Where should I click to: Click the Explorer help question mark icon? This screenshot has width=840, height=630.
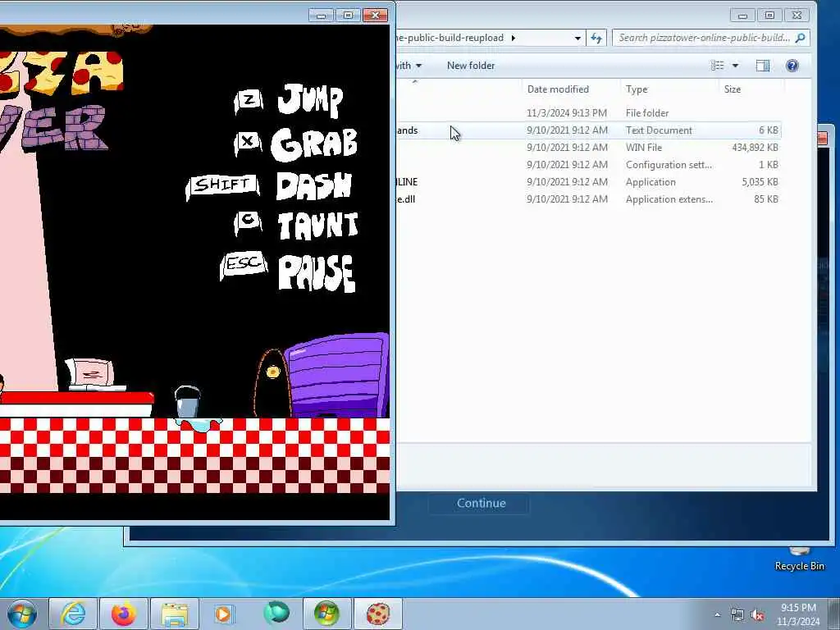792,66
